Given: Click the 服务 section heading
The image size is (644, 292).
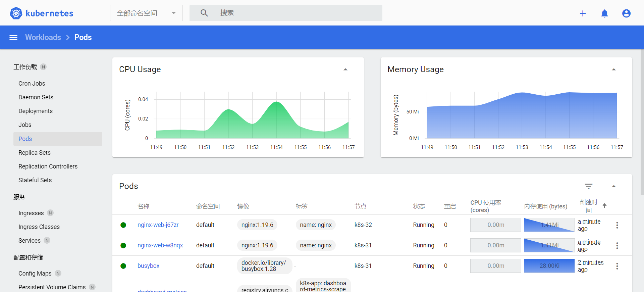Looking at the screenshot, I should (19, 197).
